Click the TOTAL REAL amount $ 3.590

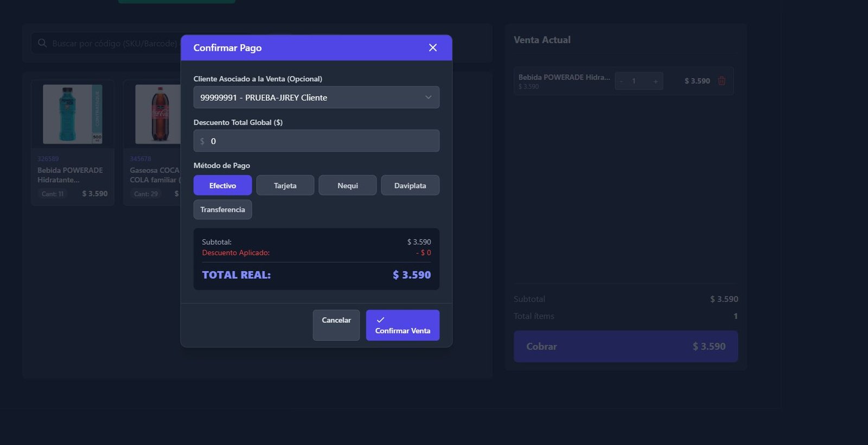(x=412, y=275)
